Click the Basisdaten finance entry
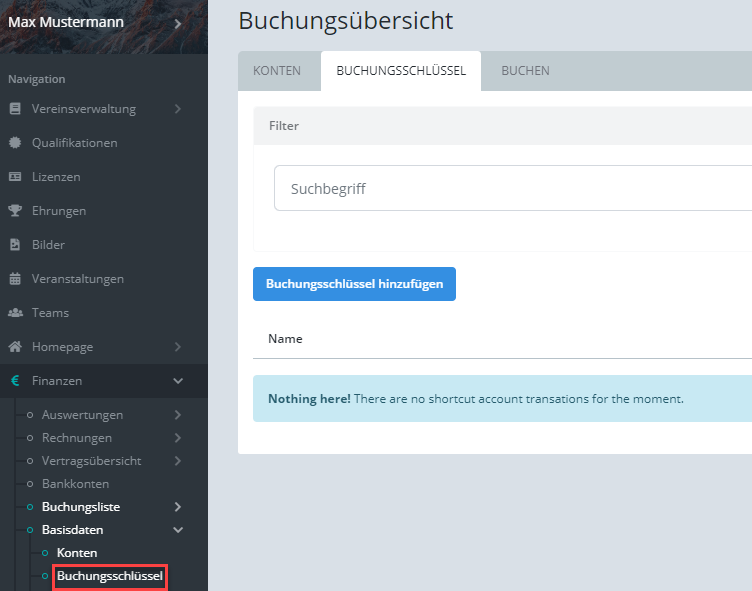This screenshot has width=752, height=591. click(72, 530)
